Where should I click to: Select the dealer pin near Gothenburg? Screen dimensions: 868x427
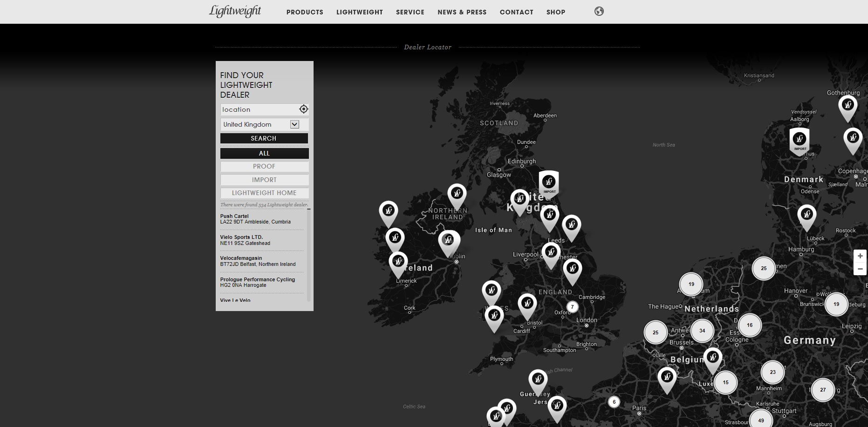point(848,108)
